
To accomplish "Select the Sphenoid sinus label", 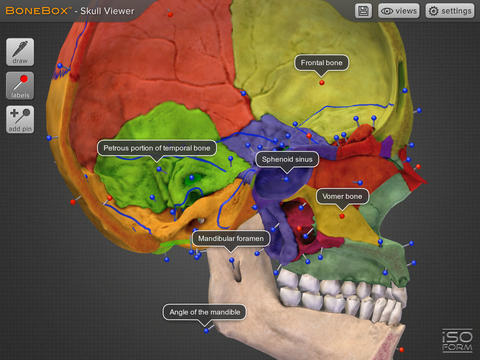I will 287,159.
